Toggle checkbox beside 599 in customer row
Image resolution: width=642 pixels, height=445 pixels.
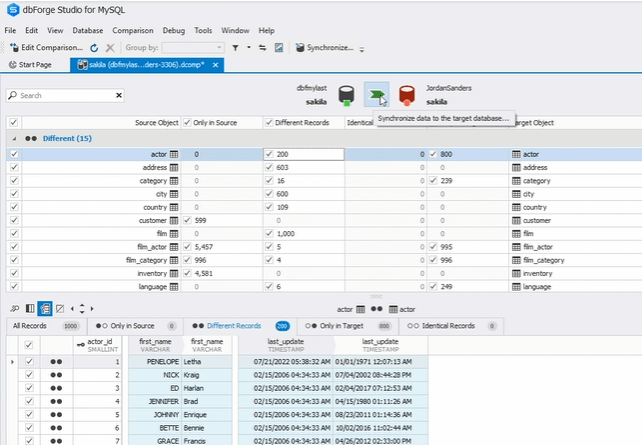187,220
